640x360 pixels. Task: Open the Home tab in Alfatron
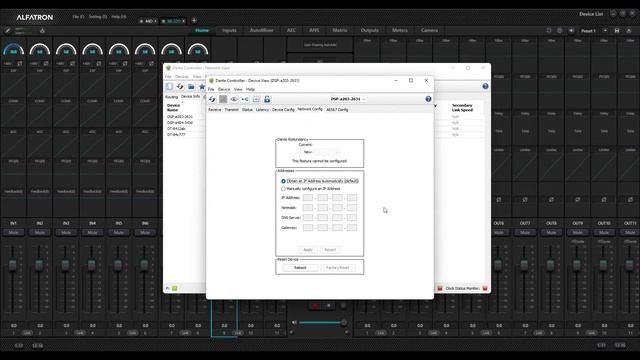click(x=202, y=30)
